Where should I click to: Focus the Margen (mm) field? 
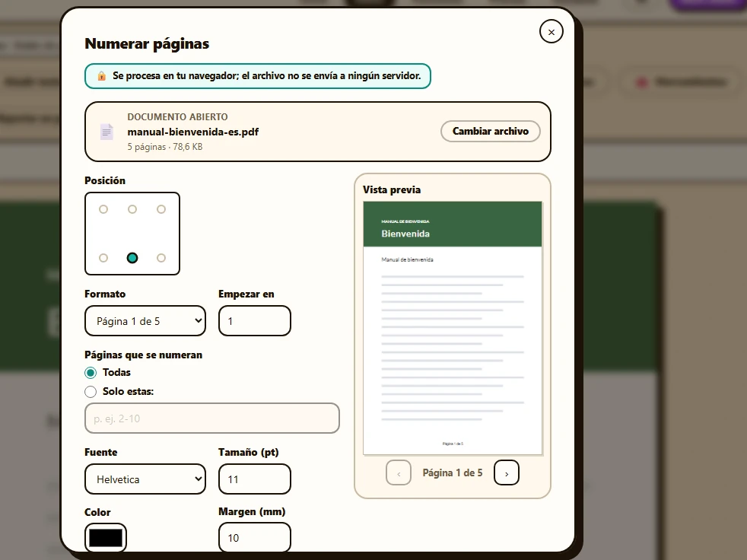tap(255, 538)
